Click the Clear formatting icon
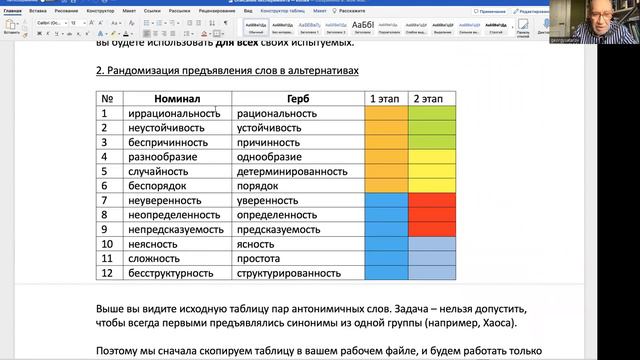Image resolution: width=640 pixels, height=360 pixels. pyautogui.click(x=131, y=23)
